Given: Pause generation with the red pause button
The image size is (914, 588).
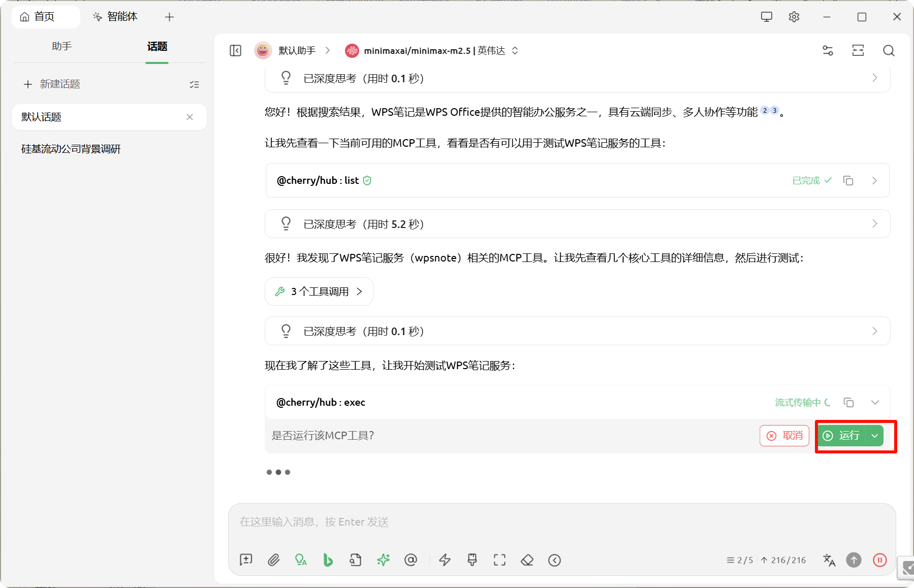Looking at the screenshot, I should (880, 560).
